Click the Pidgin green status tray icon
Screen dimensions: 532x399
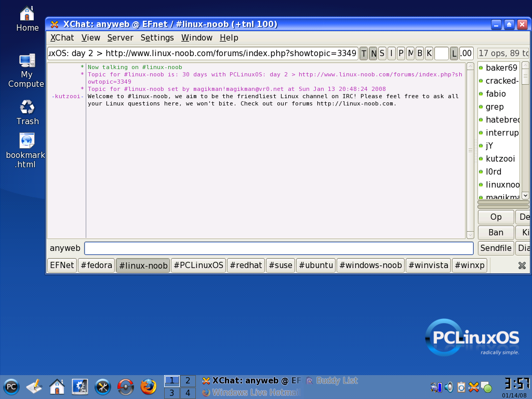click(x=486, y=387)
